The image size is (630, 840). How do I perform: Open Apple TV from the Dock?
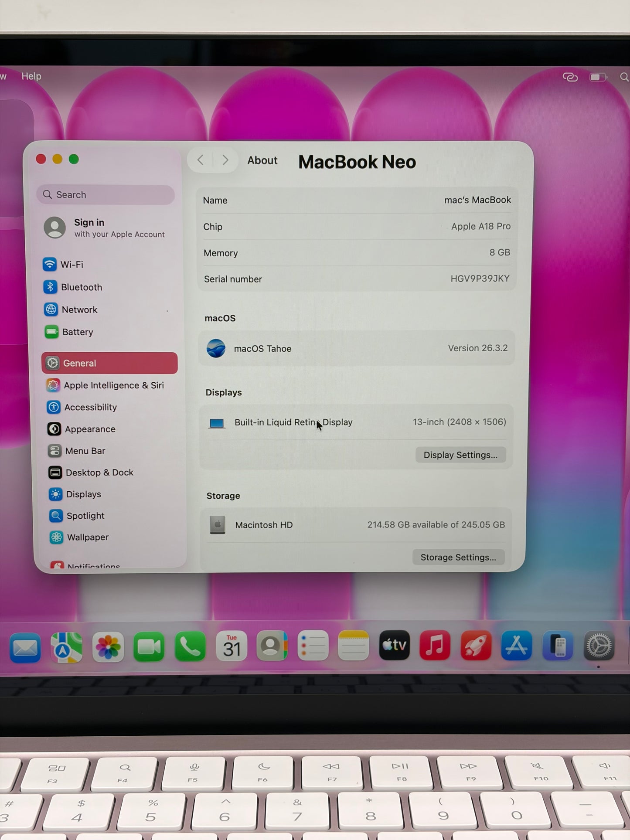pos(395,645)
